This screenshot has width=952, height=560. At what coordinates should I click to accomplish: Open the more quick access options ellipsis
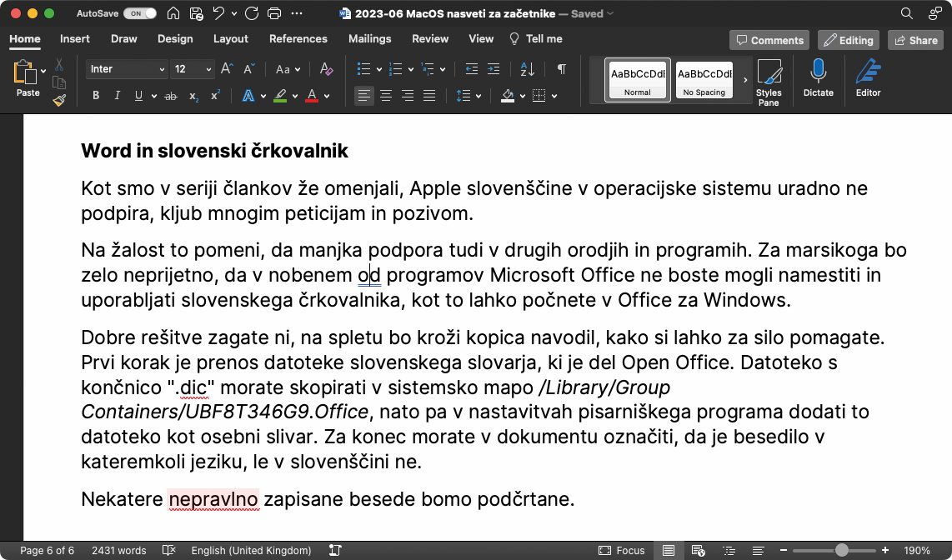[297, 13]
